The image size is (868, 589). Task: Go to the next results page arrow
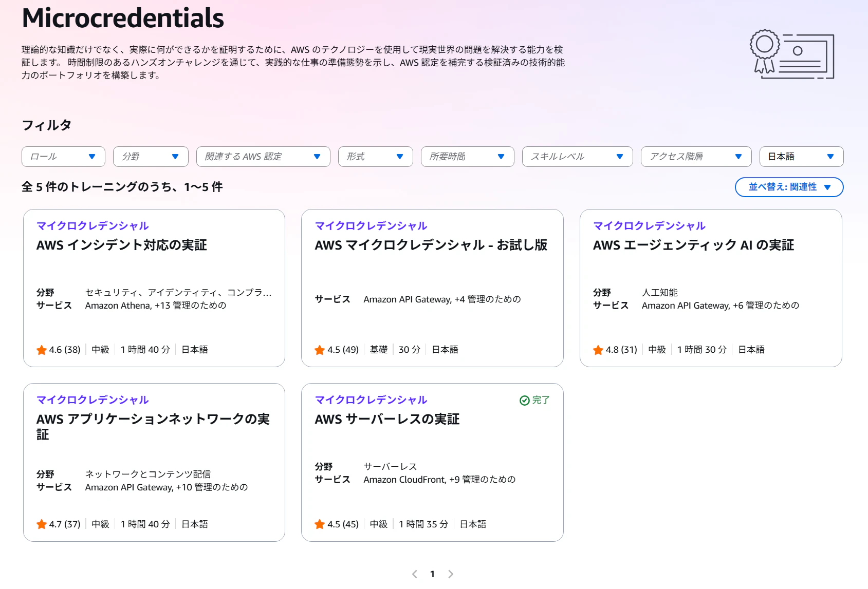pos(451,574)
